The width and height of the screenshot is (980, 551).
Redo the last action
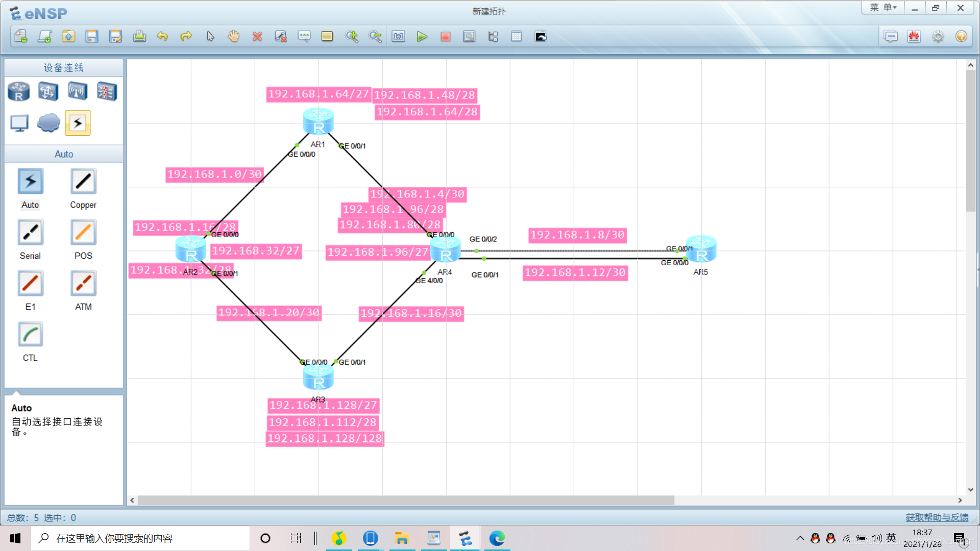pos(186,36)
